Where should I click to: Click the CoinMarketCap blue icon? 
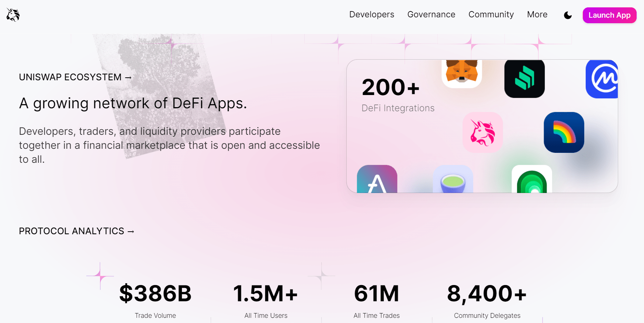click(602, 79)
